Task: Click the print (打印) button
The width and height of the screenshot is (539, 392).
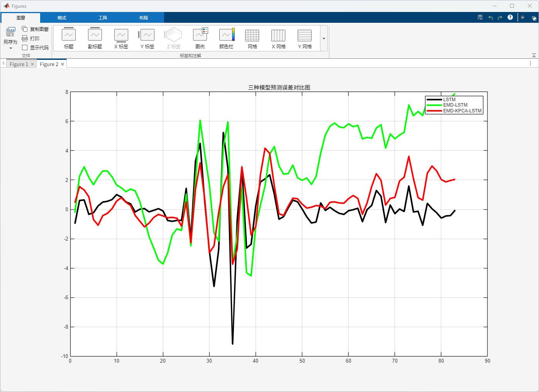Action: click(x=31, y=38)
